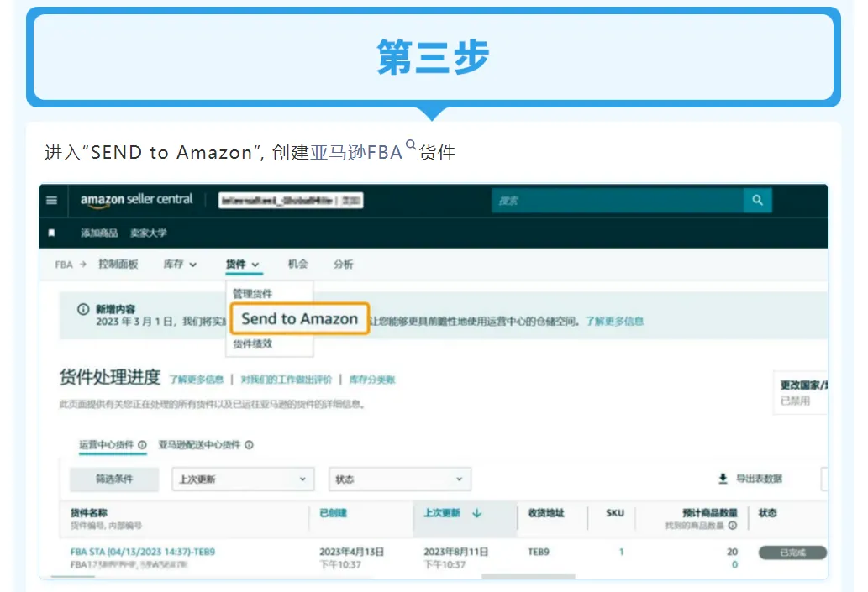
Task: Click the amazon seller central logo
Action: pos(136,200)
